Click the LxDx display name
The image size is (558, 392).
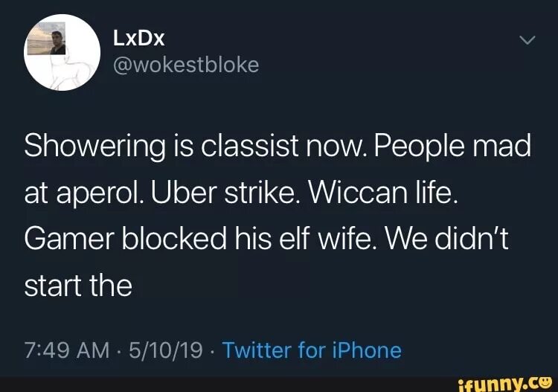coord(139,38)
